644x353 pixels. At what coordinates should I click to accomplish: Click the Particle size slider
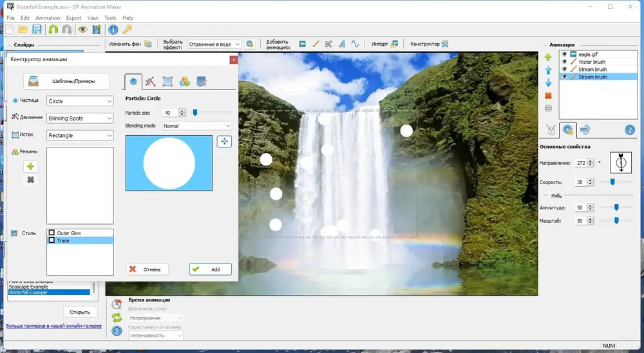coord(212,113)
